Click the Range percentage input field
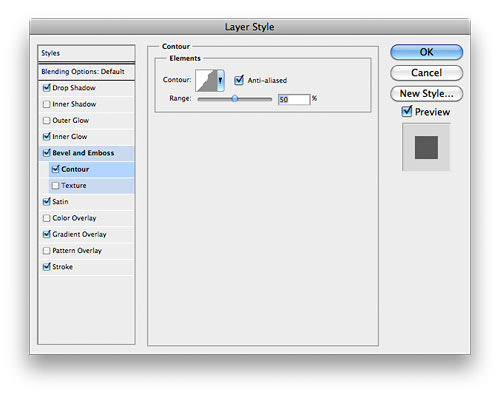The image size is (500, 395). (x=294, y=99)
